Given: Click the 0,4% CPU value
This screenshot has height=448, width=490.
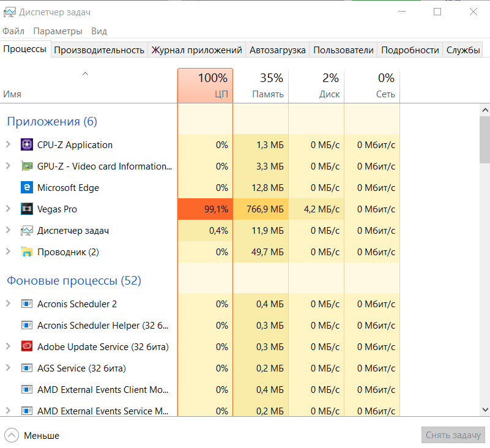Looking at the screenshot, I should point(219,231).
